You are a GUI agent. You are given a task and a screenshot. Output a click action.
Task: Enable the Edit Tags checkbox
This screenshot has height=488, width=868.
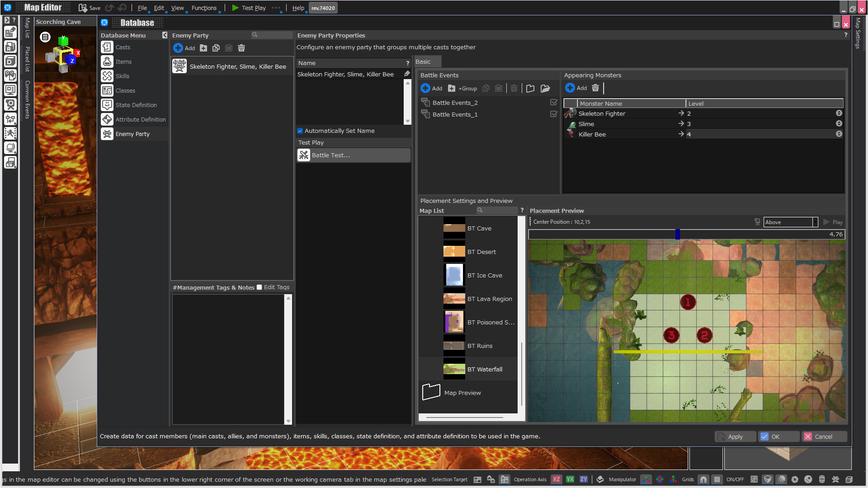click(259, 287)
